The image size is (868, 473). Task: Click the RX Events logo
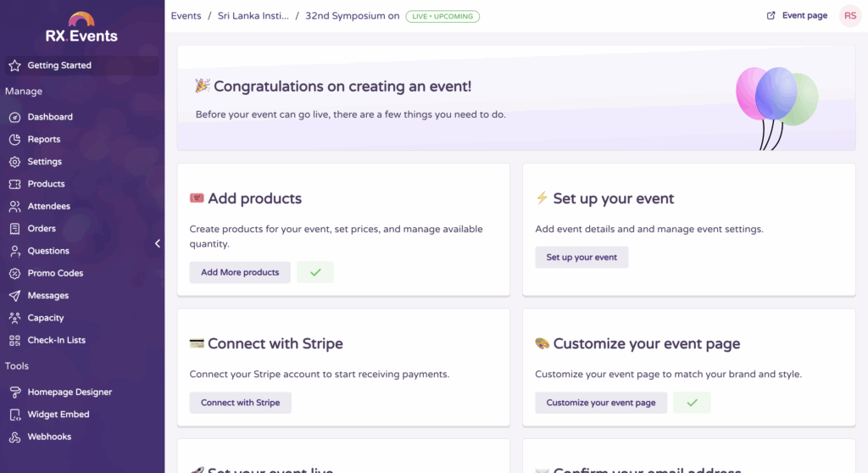coord(81,28)
